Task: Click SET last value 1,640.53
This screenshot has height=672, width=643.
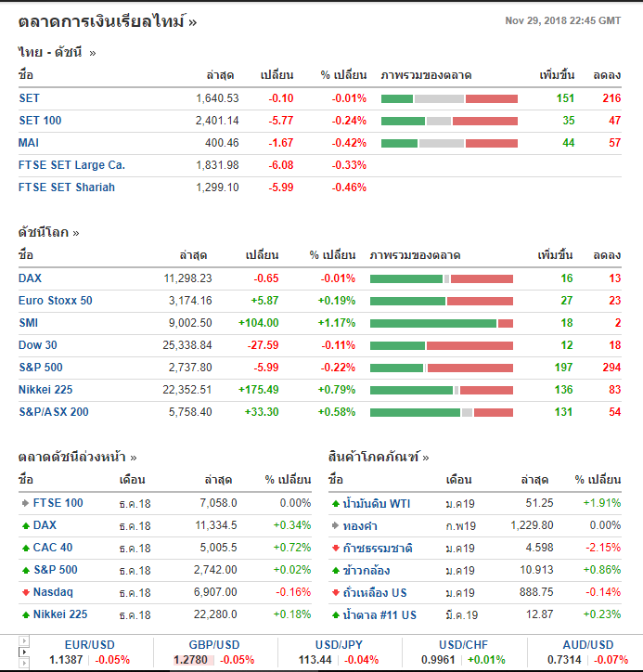Action: 217,98
